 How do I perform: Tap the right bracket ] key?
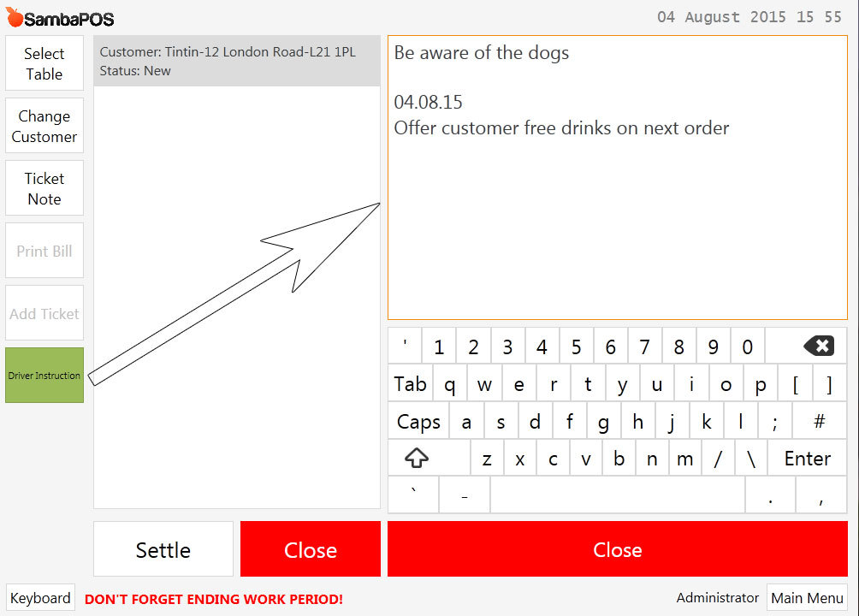coord(829,384)
